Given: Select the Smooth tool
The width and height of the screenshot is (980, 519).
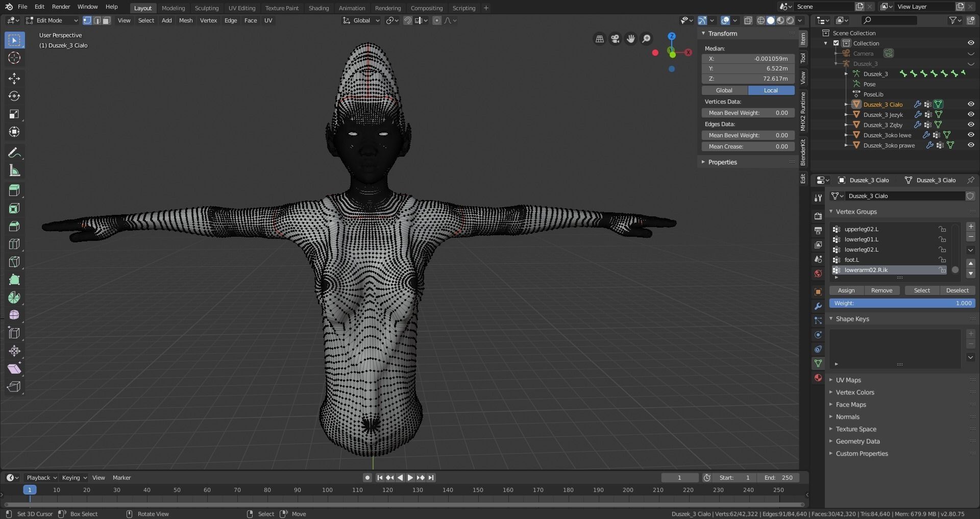Looking at the screenshot, I should pos(14,315).
